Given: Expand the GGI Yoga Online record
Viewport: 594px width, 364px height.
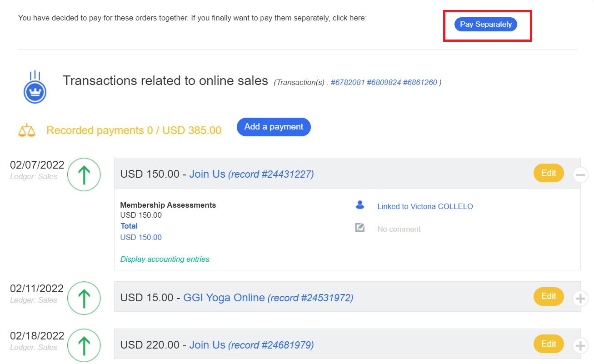Looking at the screenshot, I should [580, 299].
